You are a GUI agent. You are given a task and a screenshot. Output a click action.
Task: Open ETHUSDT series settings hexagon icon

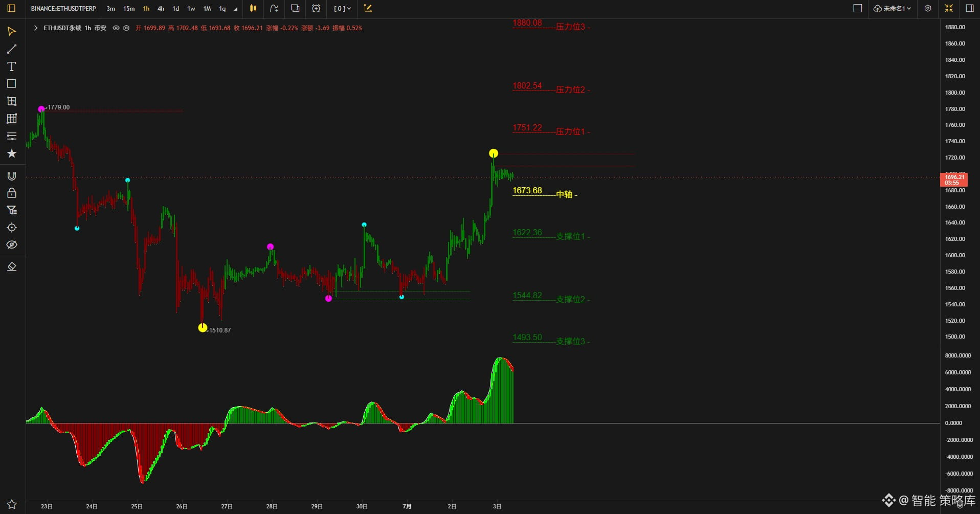126,28
